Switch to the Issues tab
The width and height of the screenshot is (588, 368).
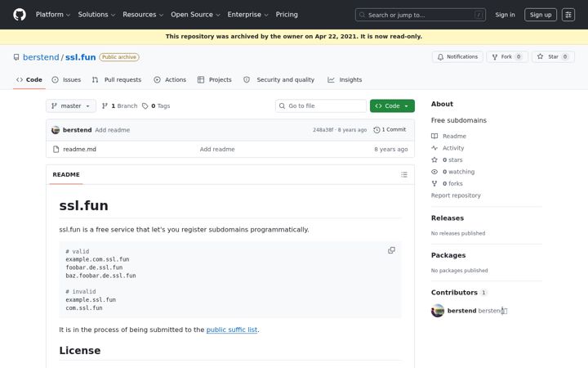[66, 79]
